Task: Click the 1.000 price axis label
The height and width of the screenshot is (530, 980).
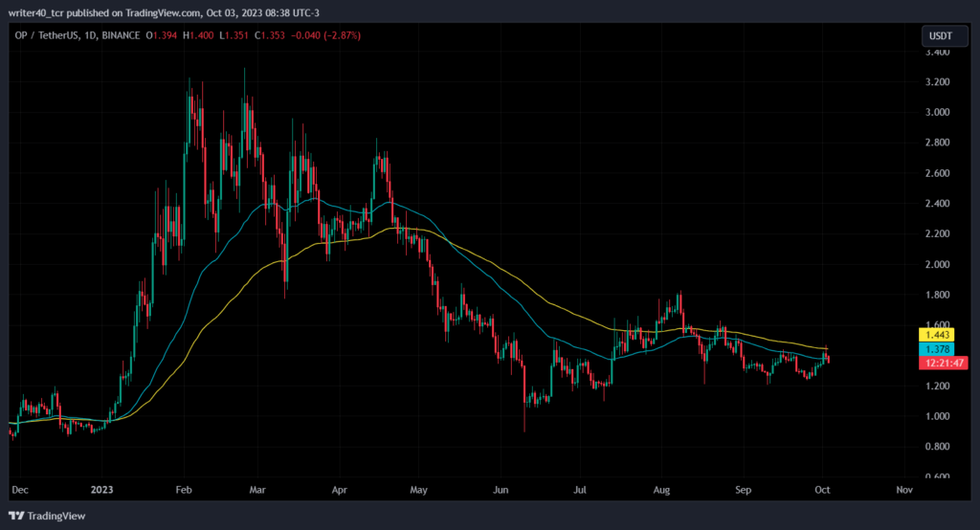Action: click(937, 416)
